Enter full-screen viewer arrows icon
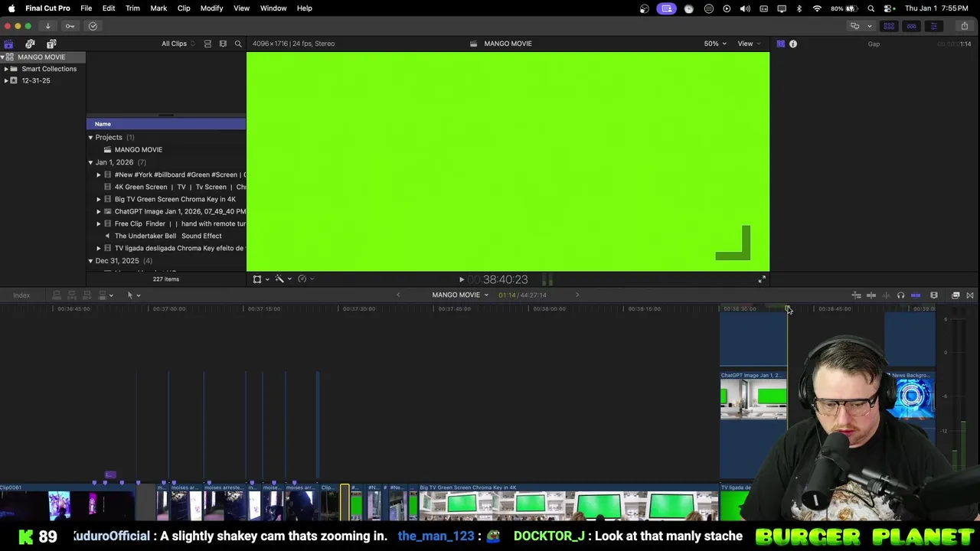Screen dimensions: 980x551 (762, 279)
